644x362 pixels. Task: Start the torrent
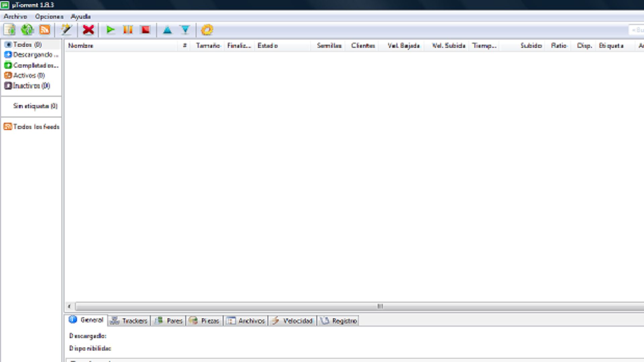point(110,30)
